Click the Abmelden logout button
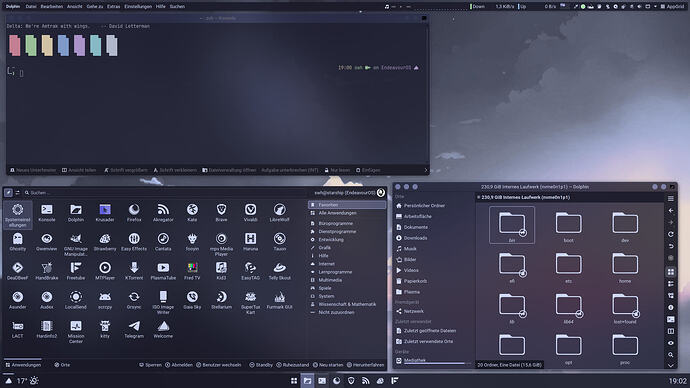The width and height of the screenshot is (690, 388). [179, 365]
